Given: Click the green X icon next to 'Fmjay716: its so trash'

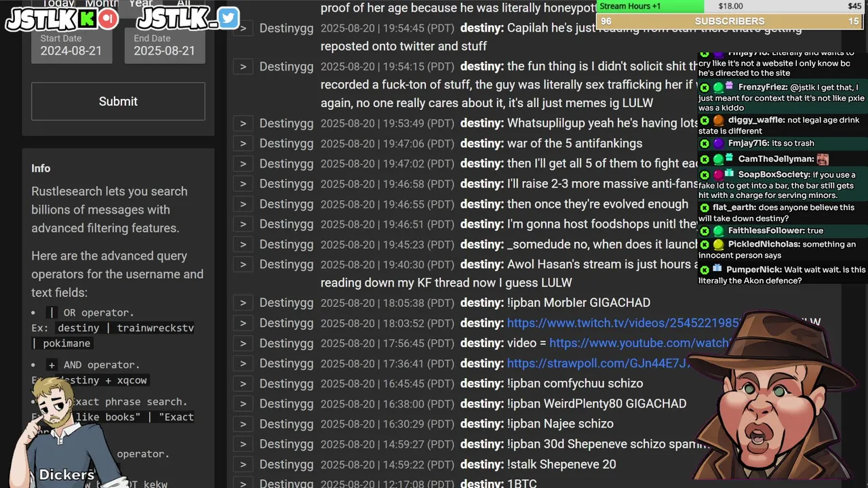Looking at the screenshot, I should (x=705, y=143).
